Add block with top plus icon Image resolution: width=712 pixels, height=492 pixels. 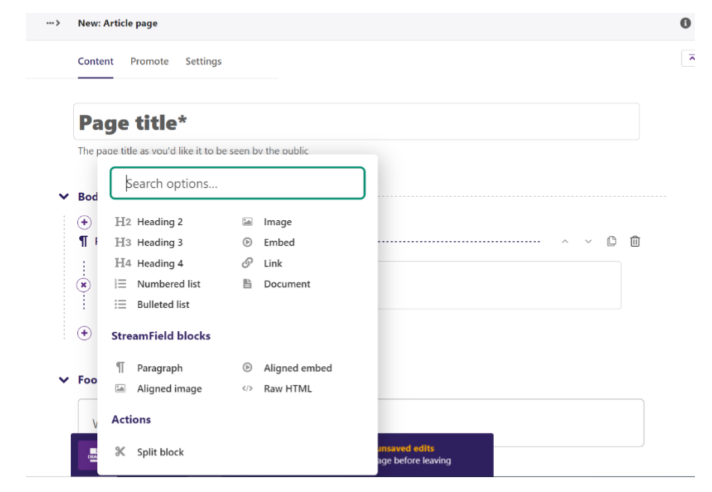[84, 222]
